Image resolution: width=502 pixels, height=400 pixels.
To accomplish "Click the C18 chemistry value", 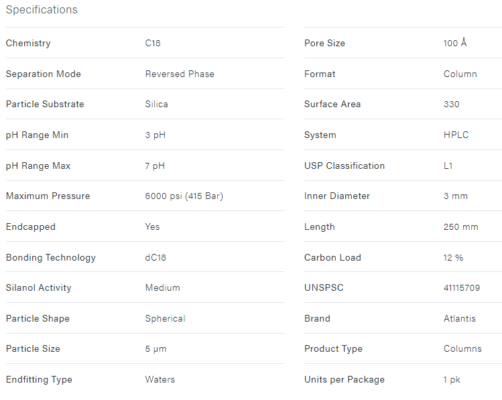I will tap(153, 43).
